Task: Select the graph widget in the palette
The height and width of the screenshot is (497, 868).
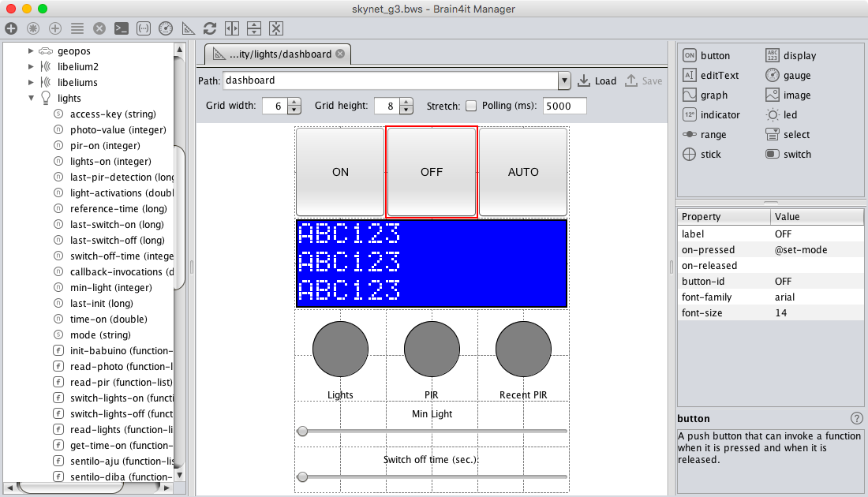Action: point(705,95)
